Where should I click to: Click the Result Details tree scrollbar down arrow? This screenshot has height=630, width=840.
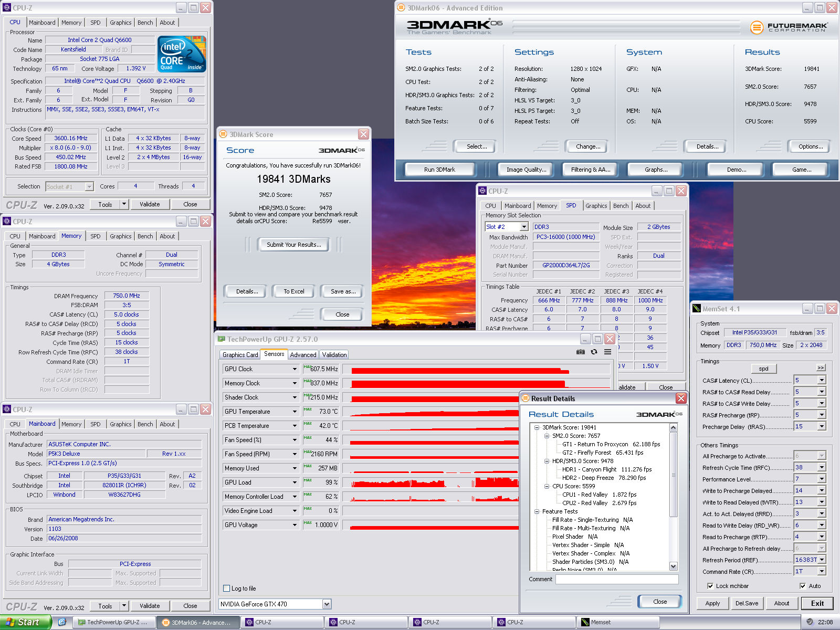(x=674, y=566)
